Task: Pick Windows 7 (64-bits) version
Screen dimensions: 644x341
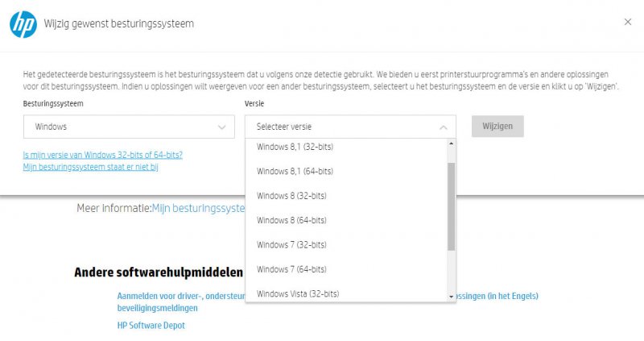Action: tap(346, 269)
